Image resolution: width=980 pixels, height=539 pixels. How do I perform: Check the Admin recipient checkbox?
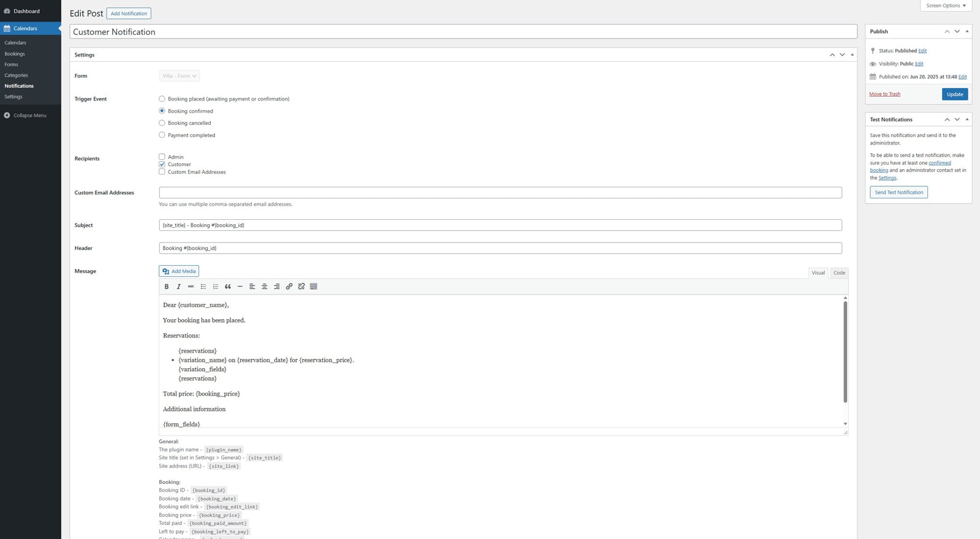click(162, 157)
